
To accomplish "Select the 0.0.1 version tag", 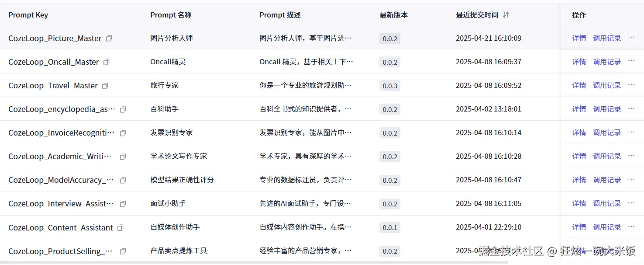I will 390,227.
